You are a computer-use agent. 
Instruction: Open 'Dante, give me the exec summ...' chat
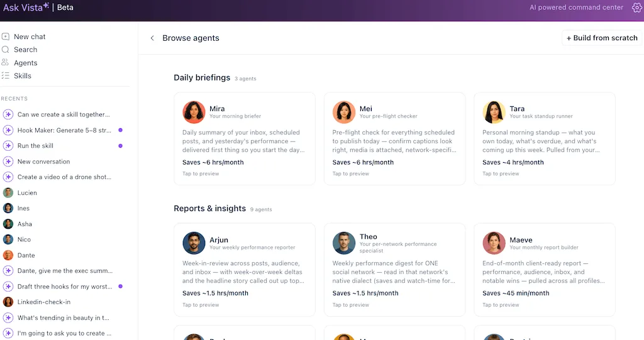pos(65,271)
